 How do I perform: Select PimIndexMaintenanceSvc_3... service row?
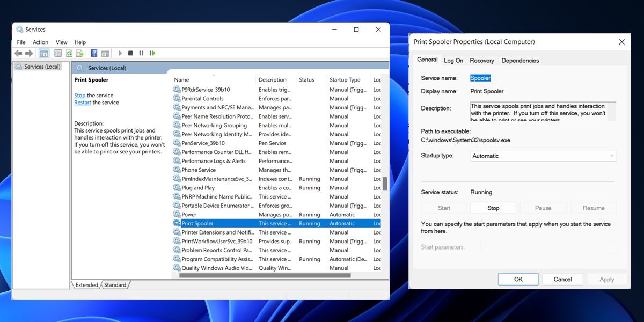click(x=276, y=179)
